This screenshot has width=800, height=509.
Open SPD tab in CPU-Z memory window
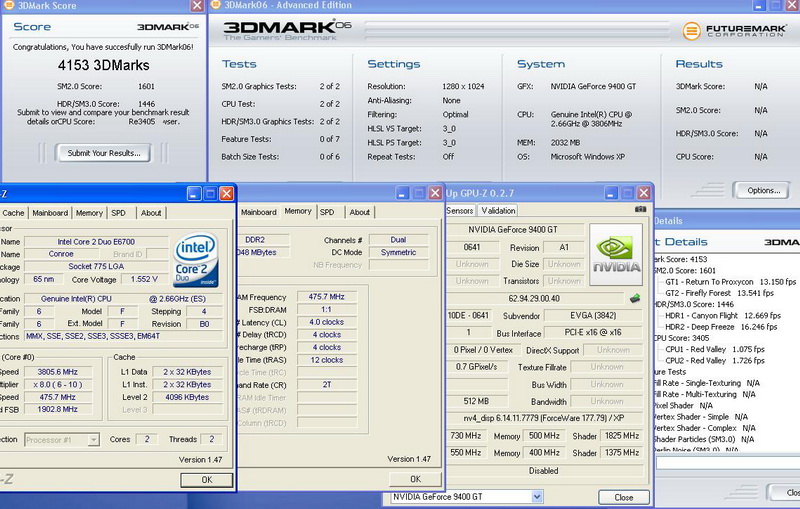pos(327,212)
